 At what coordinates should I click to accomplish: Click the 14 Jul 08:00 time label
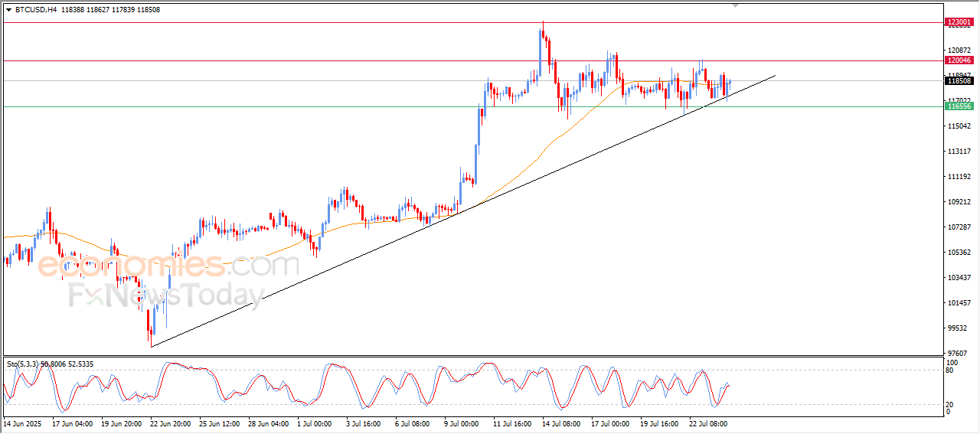tap(562, 423)
